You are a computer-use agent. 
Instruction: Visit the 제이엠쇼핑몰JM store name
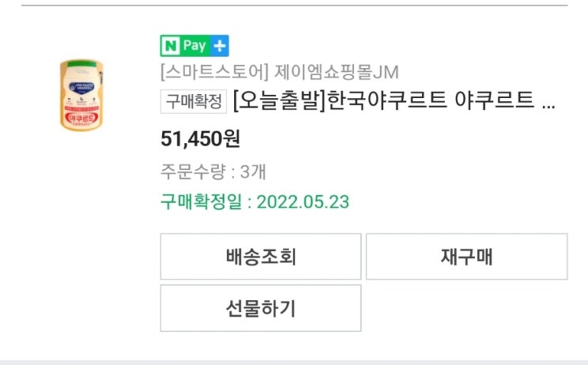[x=337, y=73]
